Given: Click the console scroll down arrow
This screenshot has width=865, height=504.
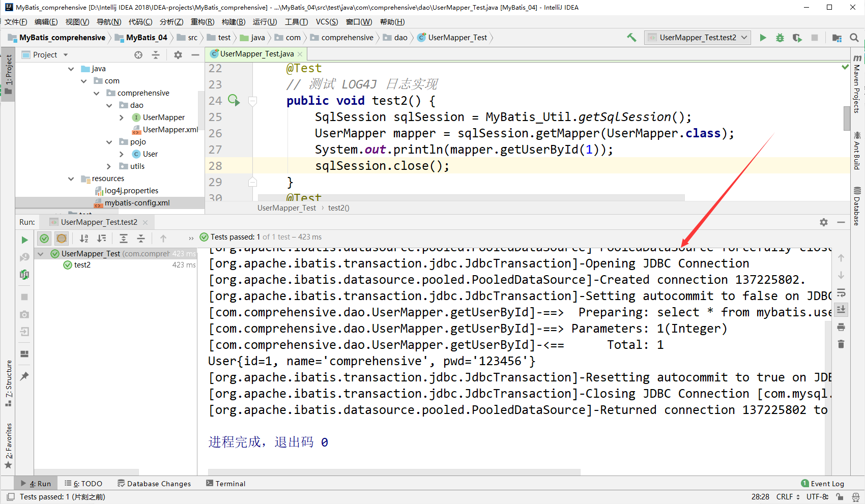Looking at the screenshot, I should [841, 275].
